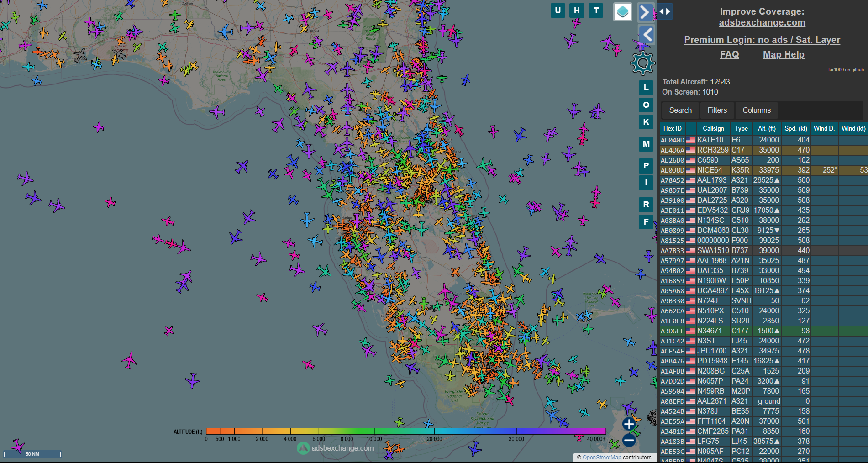The height and width of the screenshot is (463, 868).
Task: Open settings via the gear icon
Action: [642, 63]
